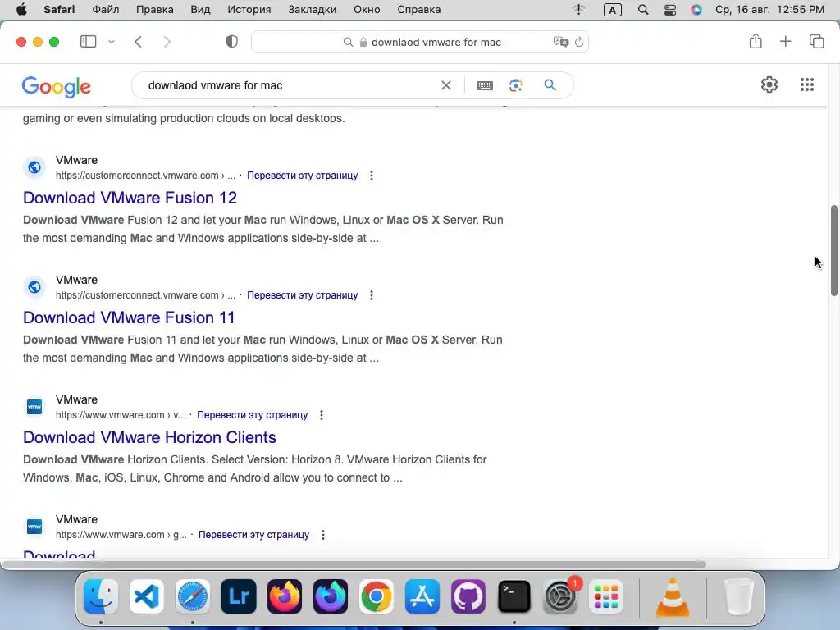Open the Окно menu
The width and height of the screenshot is (840, 630).
[x=367, y=10]
